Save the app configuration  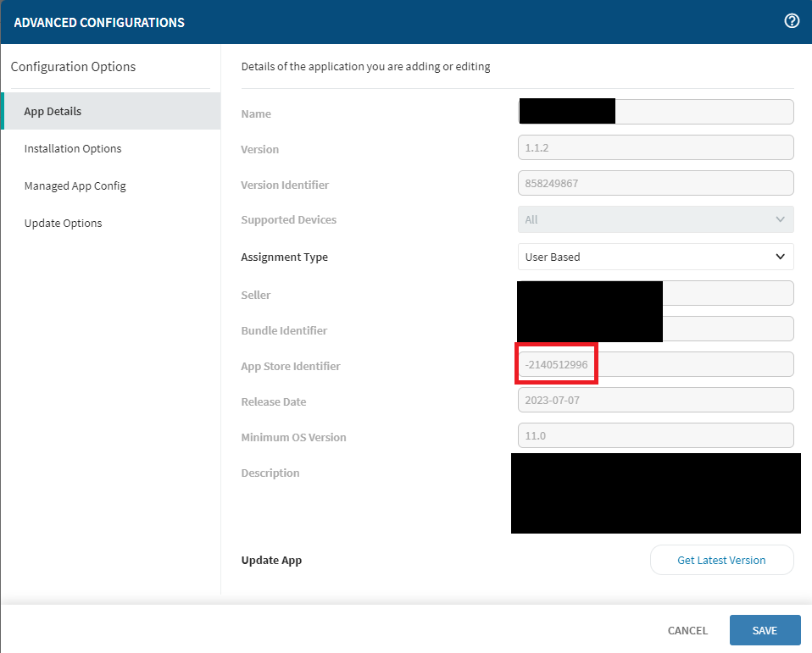(x=765, y=630)
